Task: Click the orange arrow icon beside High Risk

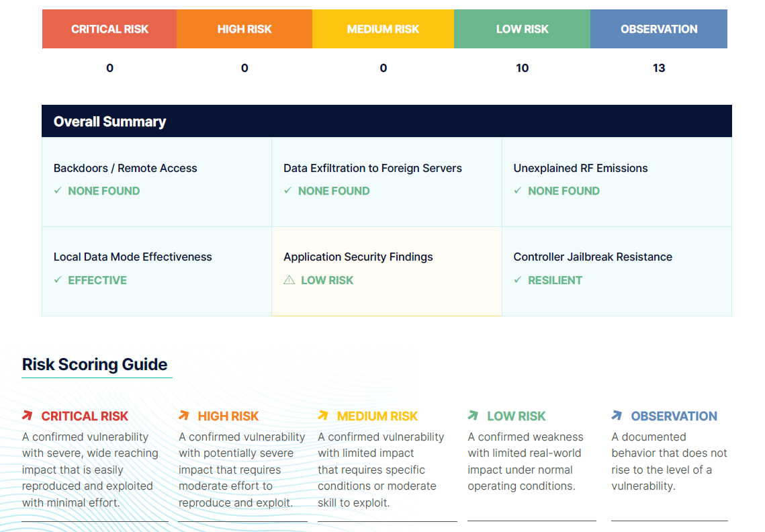Action: pos(183,415)
